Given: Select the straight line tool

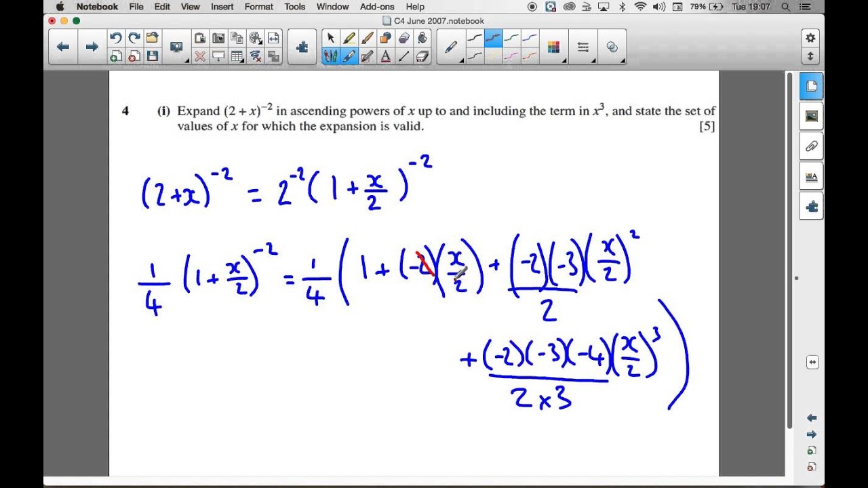Looking at the screenshot, I should (x=403, y=56).
